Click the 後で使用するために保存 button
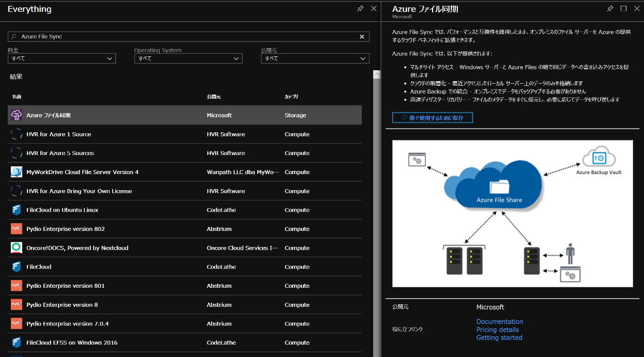 tap(432, 118)
